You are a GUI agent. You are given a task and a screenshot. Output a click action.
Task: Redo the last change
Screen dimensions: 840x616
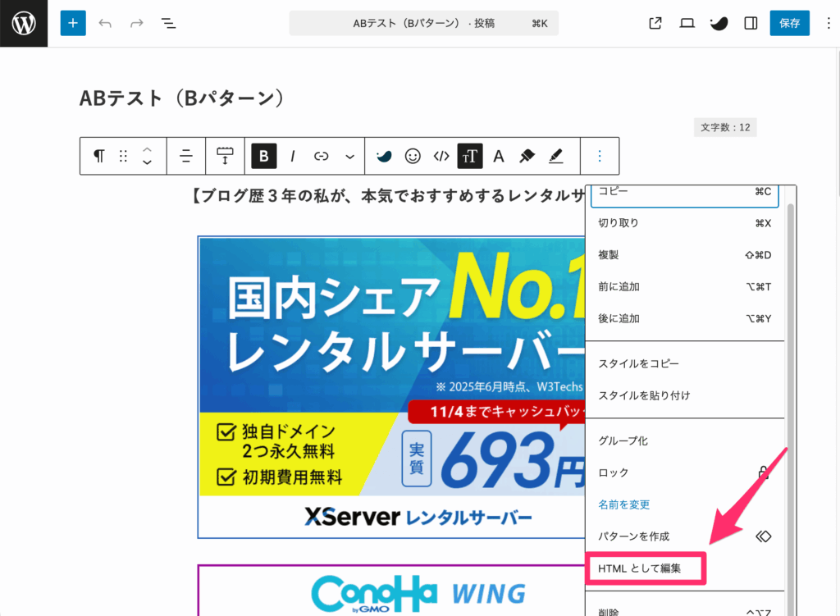[136, 23]
